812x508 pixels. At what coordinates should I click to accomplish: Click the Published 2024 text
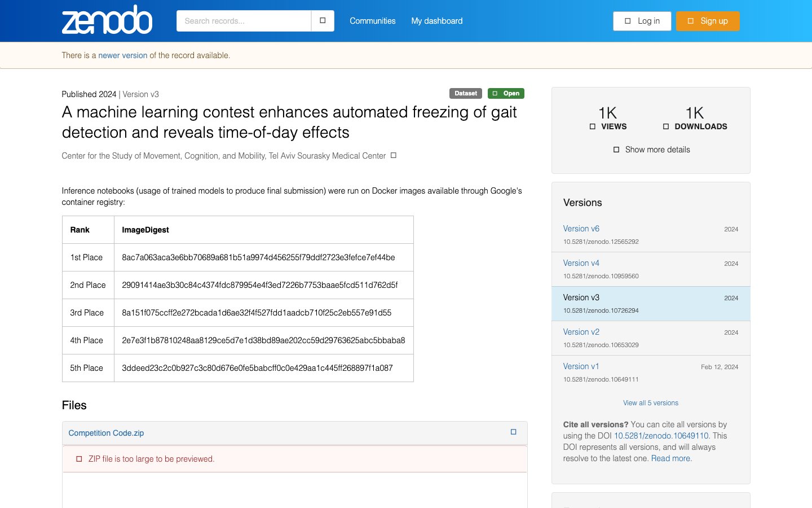pyautogui.click(x=89, y=94)
